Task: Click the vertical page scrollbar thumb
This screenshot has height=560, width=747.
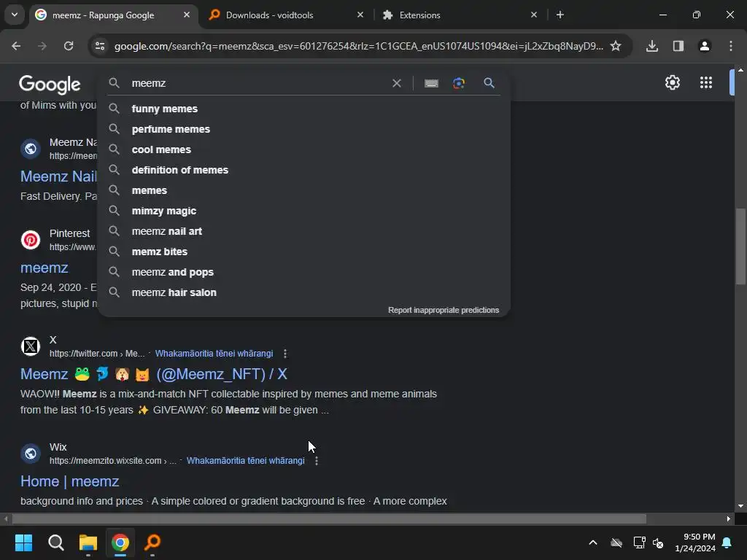Action: (x=740, y=246)
